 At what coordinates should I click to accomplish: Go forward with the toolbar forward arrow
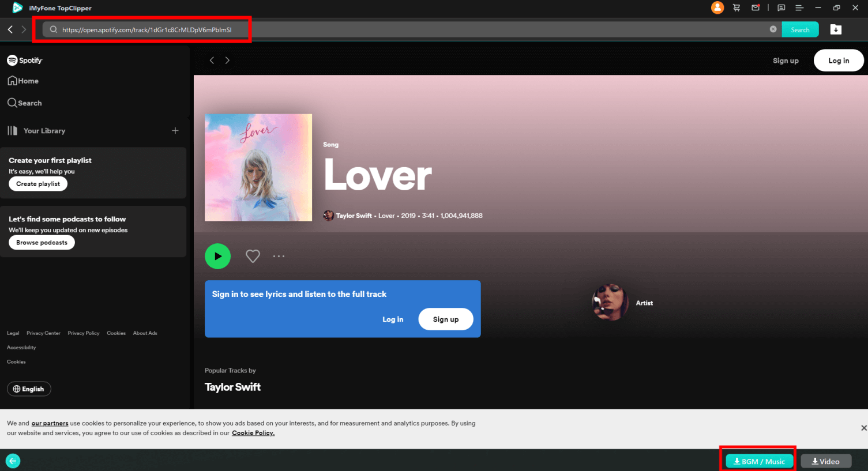coord(24,29)
